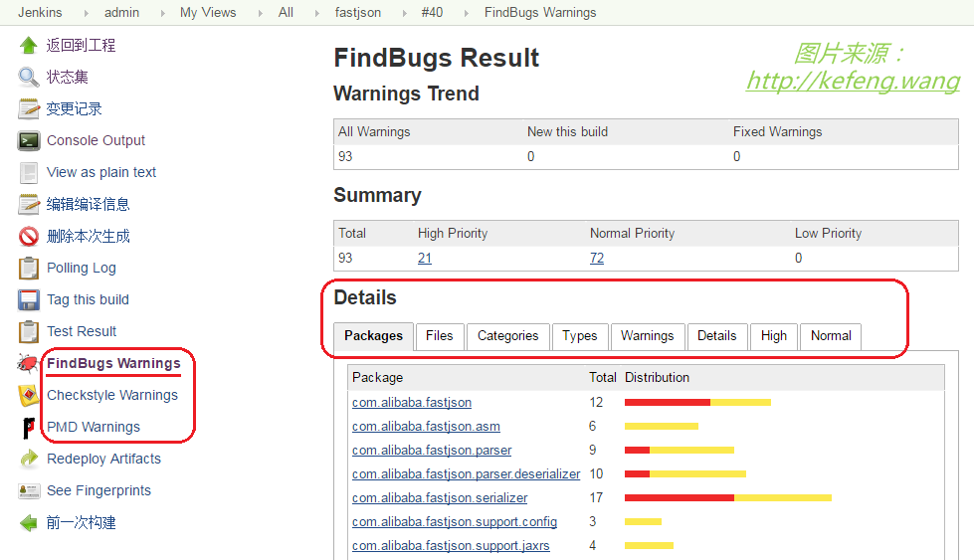
Task: Click the floppy disk Tag this build icon
Action: point(29,299)
